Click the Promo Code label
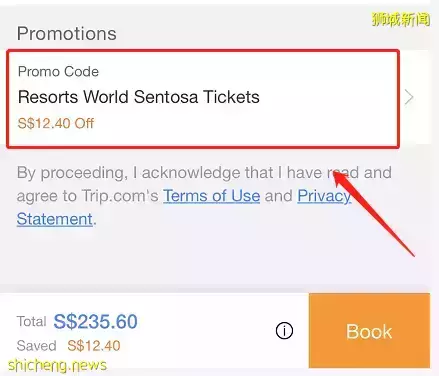 tap(58, 72)
